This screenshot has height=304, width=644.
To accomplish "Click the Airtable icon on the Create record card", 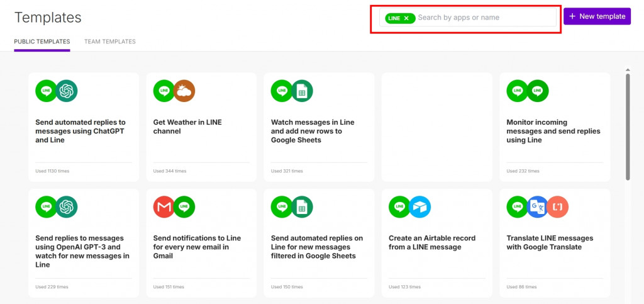I will (420, 206).
